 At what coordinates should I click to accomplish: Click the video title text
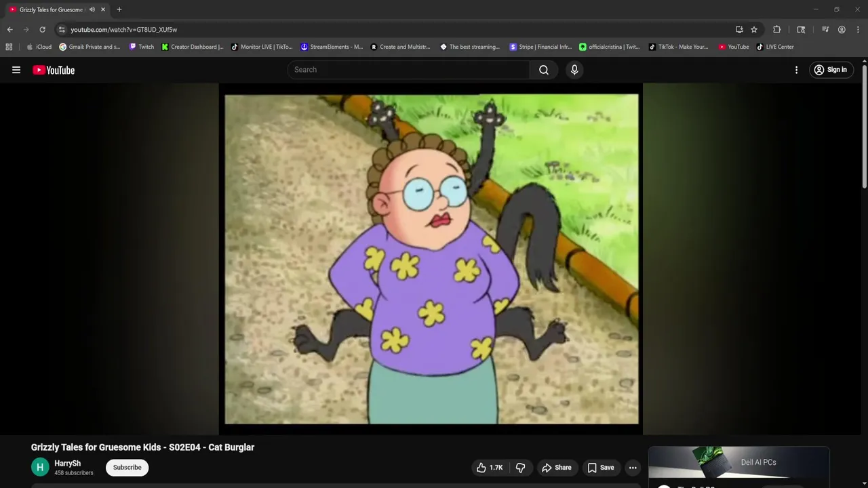(142, 447)
